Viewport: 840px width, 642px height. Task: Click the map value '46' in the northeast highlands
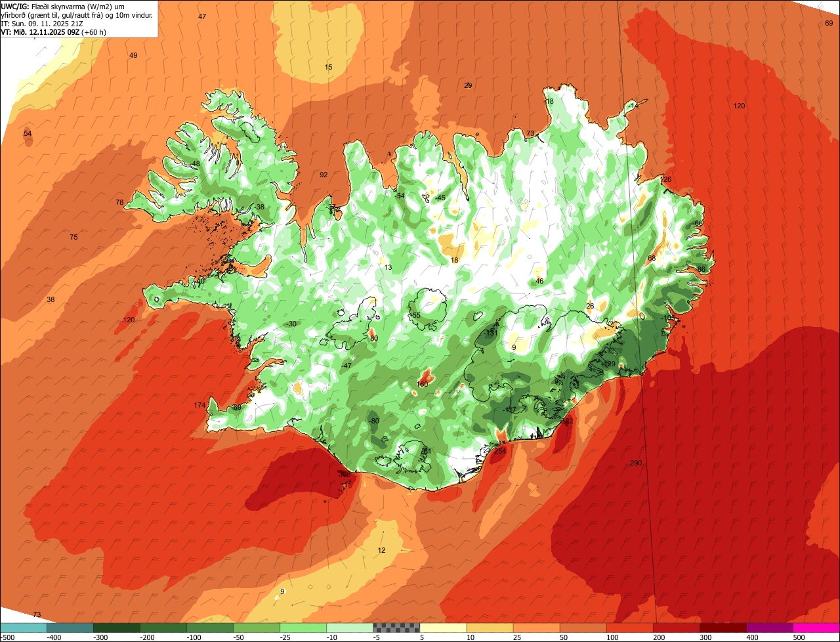[x=539, y=281]
